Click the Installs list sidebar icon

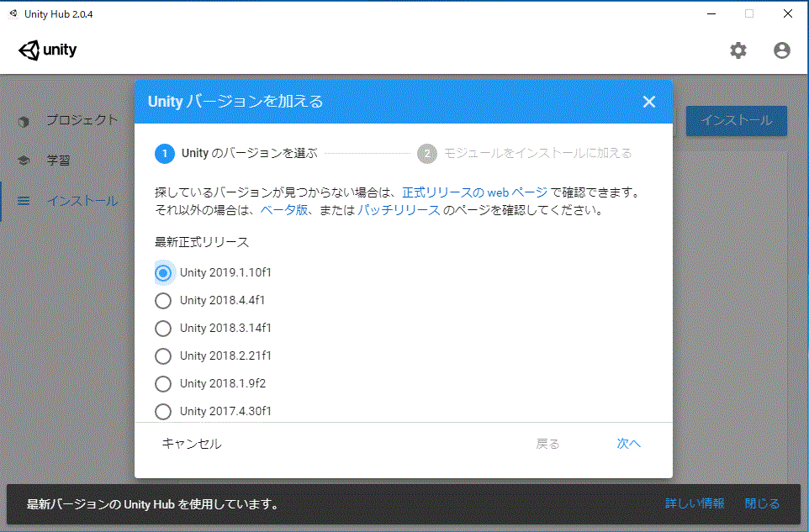24,201
